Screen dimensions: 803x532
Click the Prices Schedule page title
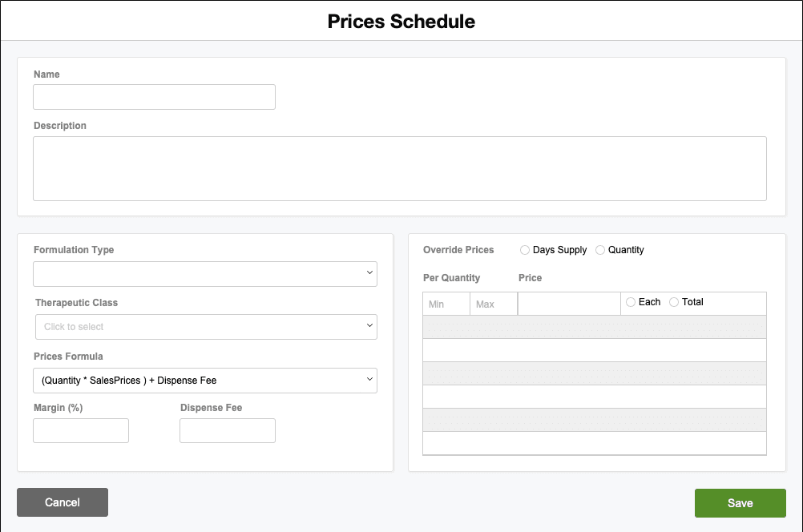pyautogui.click(x=401, y=22)
